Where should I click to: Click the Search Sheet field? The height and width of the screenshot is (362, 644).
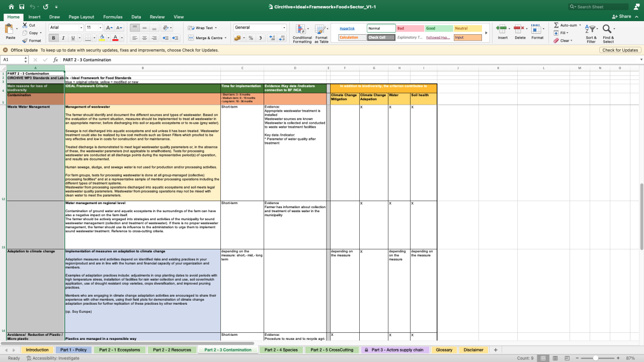[x=599, y=7]
